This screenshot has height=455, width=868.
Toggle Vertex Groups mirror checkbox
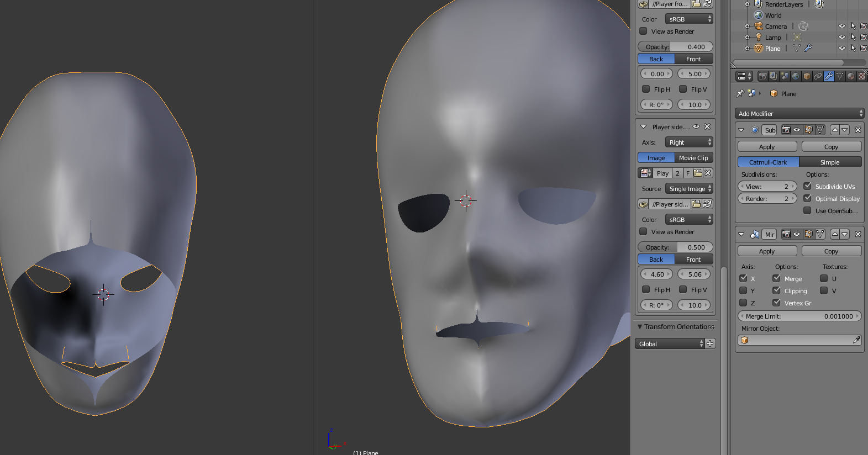tap(776, 303)
